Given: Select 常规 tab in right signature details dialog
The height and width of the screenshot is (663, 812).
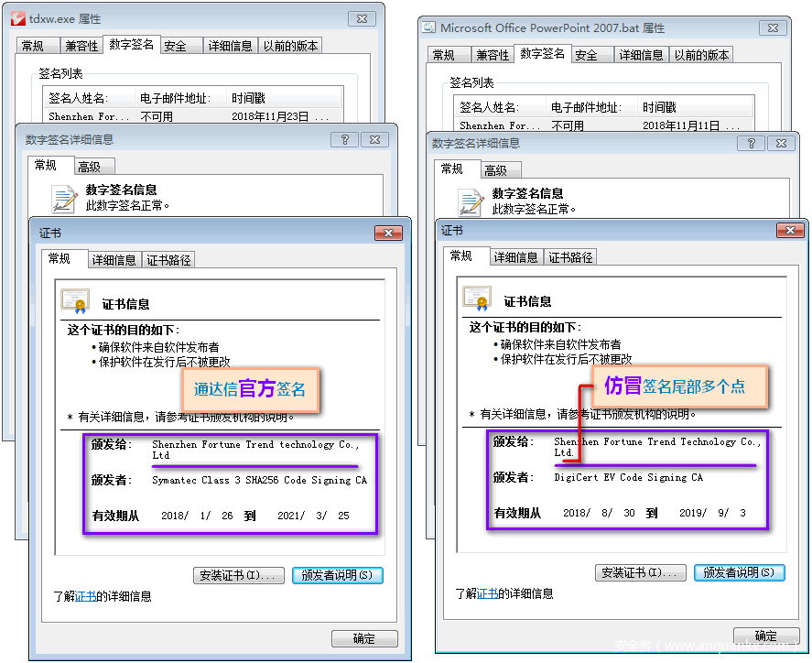Looking at the screenshot, I should 457,168.
